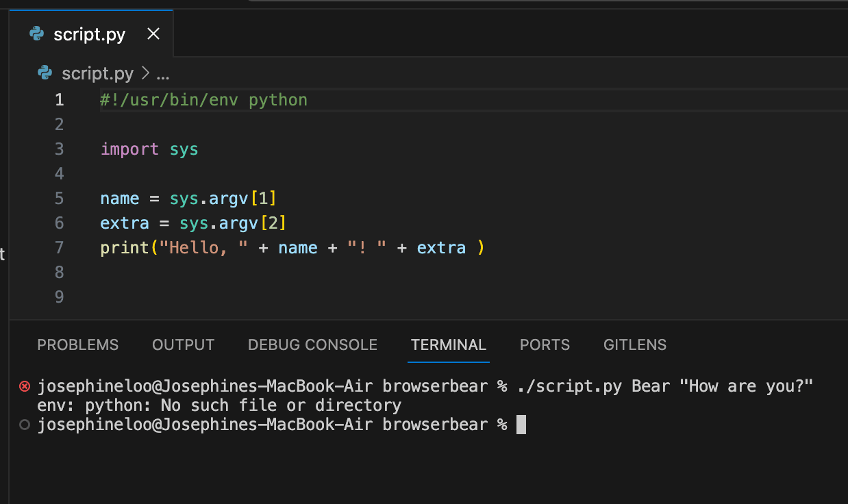Image resolution: width=848 pixels, height=504 pixels.
Task: Click line number 7 in the gutter
Action: pyautogui.click(x=59, y=248)
